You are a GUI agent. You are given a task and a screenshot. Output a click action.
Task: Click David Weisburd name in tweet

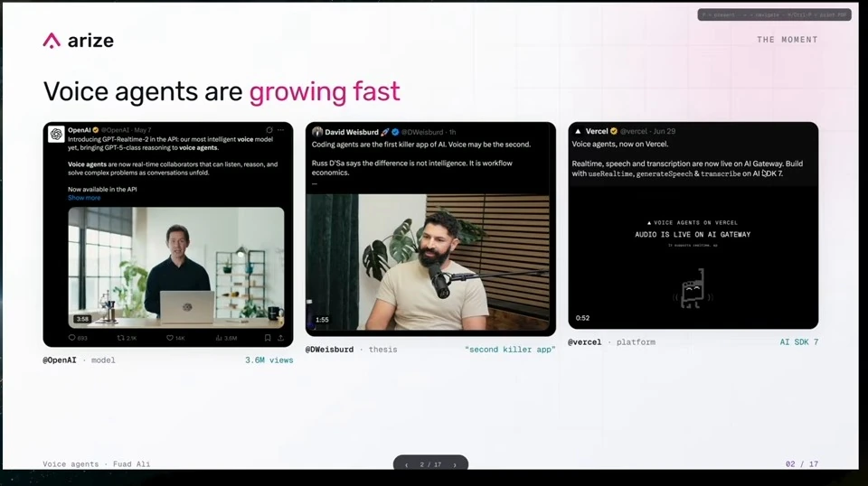tap(352, 132)
